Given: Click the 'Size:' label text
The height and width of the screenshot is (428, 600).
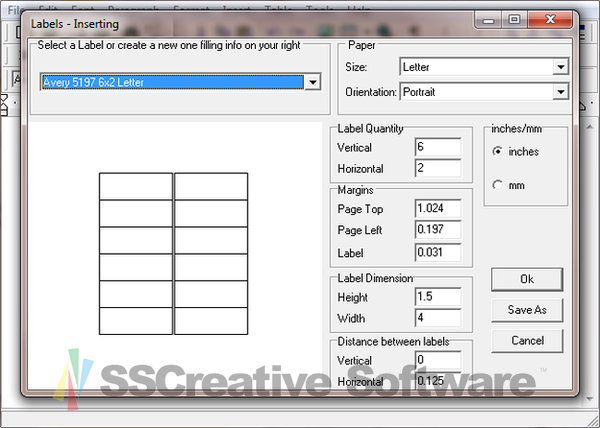Looking at the screenshot, I should pos(356,67).
